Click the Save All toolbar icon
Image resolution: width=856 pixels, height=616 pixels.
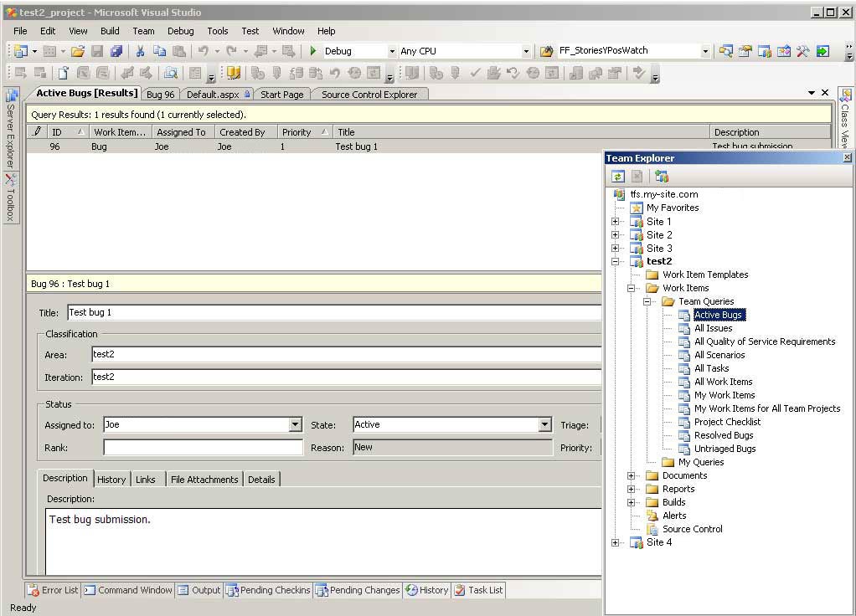pyautogui.click(x=116, y=51)
